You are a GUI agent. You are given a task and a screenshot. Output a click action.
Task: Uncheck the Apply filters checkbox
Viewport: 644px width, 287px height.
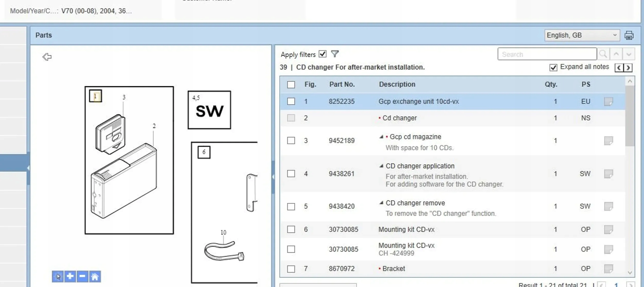322,54
